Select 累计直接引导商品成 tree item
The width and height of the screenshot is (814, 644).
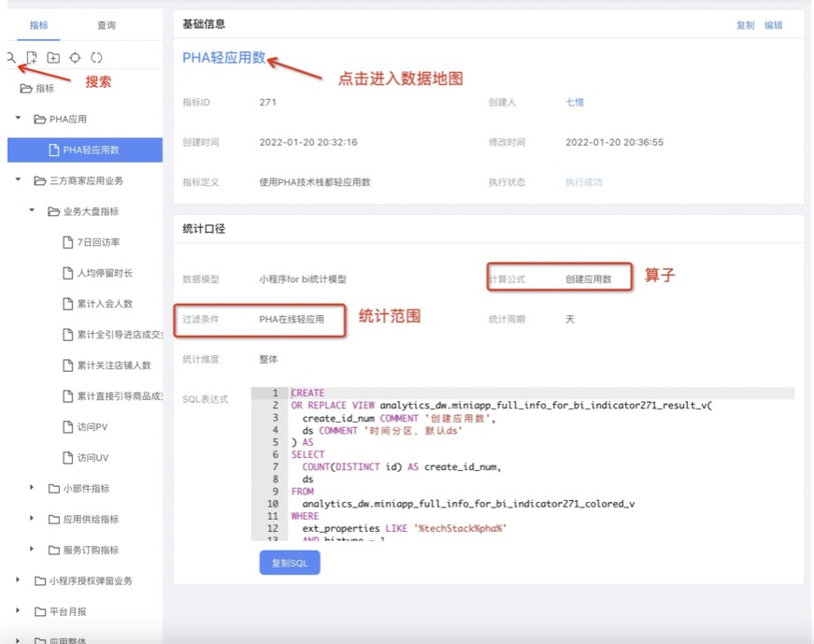[x=120, y=395]
